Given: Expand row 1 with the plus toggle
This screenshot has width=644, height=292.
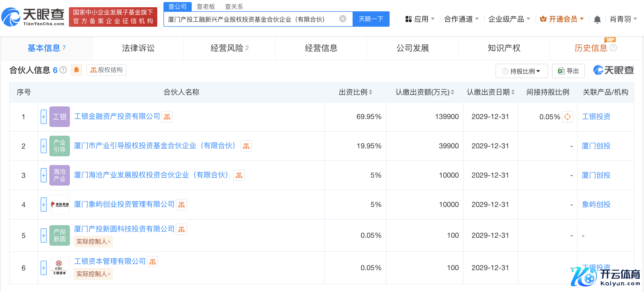Looking at the screenshot, I should point(44,117).
